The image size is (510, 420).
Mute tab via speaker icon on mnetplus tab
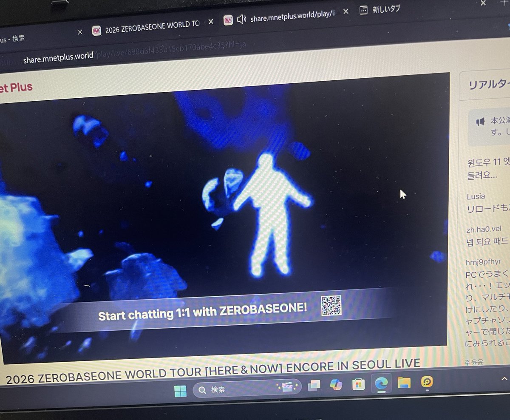(x=241, y=19)
